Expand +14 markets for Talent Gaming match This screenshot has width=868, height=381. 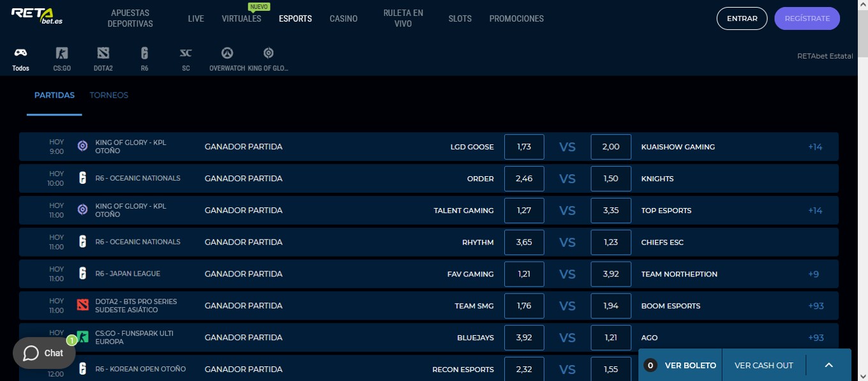(815, 211)
